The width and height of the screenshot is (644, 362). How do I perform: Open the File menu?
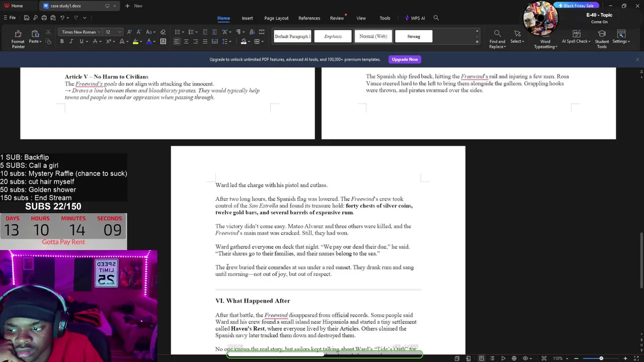pyautogui.click(x=10, y=18)
